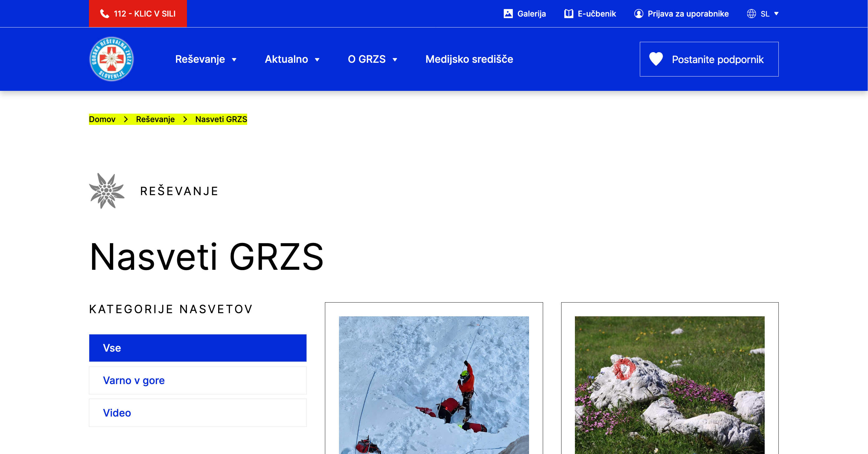The image size is (868, 454).
Task: Expand the Reševanje menu arrow
Action: tap(234, 60)
